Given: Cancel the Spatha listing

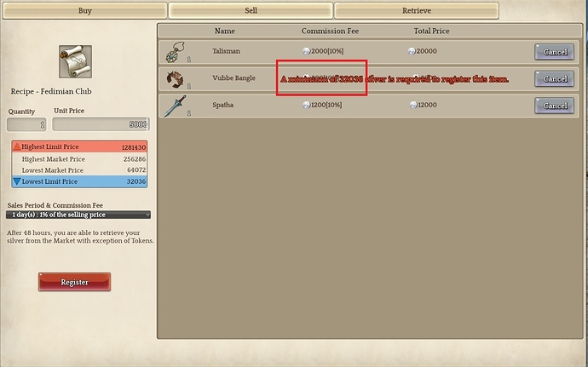Looking at the screenshot, I should 554,106.
